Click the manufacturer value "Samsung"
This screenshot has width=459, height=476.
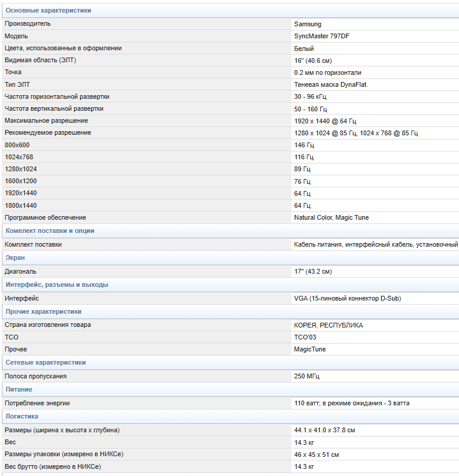point(308,24)
